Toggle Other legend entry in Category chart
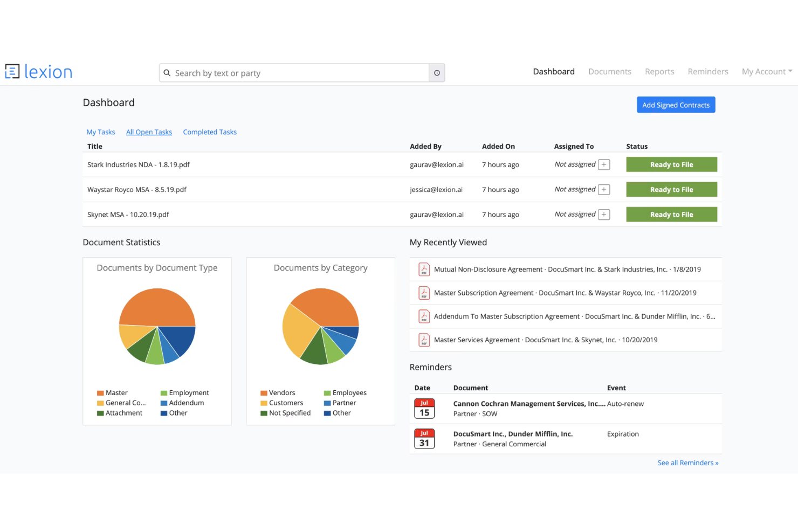This screenshot has height=532, width=798. tap(338, 413)
